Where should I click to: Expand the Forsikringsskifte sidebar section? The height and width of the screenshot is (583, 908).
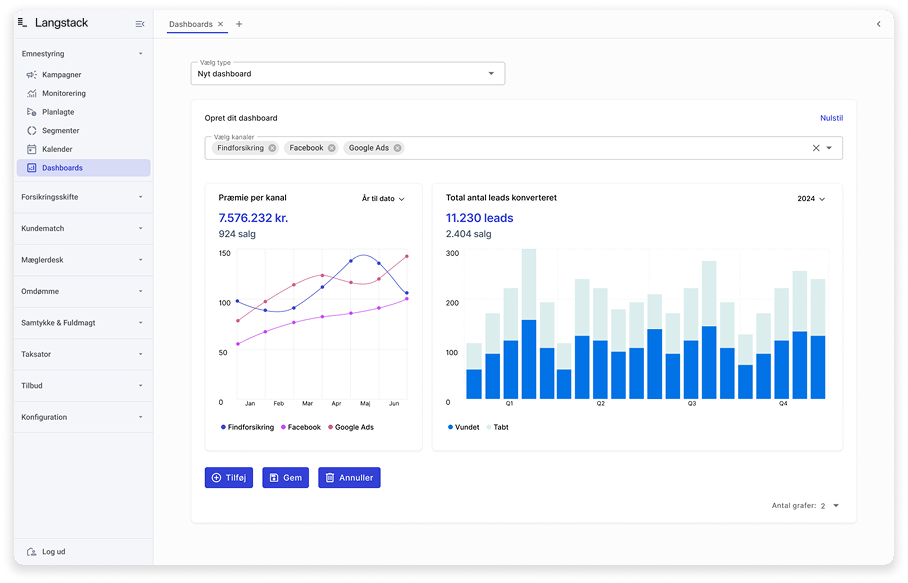coord(82,197)
